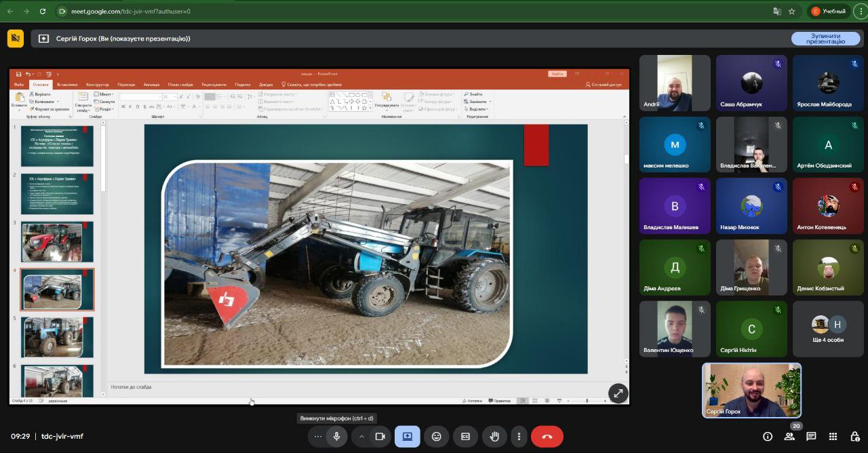This screenshot has width=868, height=453.
Task: Show the participants list with the people icon
Action: tap(789, 437)
